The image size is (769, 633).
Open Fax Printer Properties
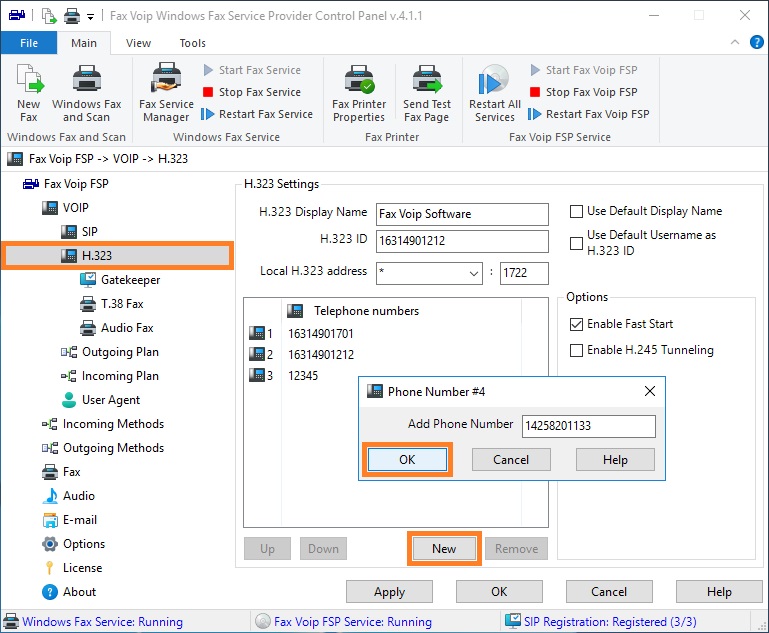(359, 93)
